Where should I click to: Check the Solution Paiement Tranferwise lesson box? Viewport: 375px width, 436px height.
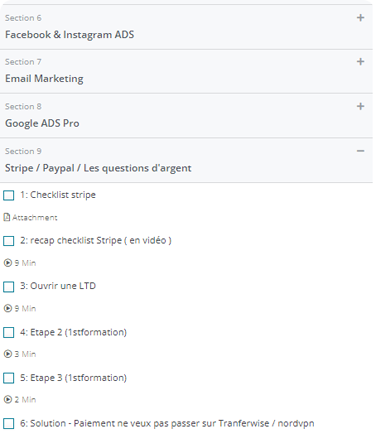point(9,424)
